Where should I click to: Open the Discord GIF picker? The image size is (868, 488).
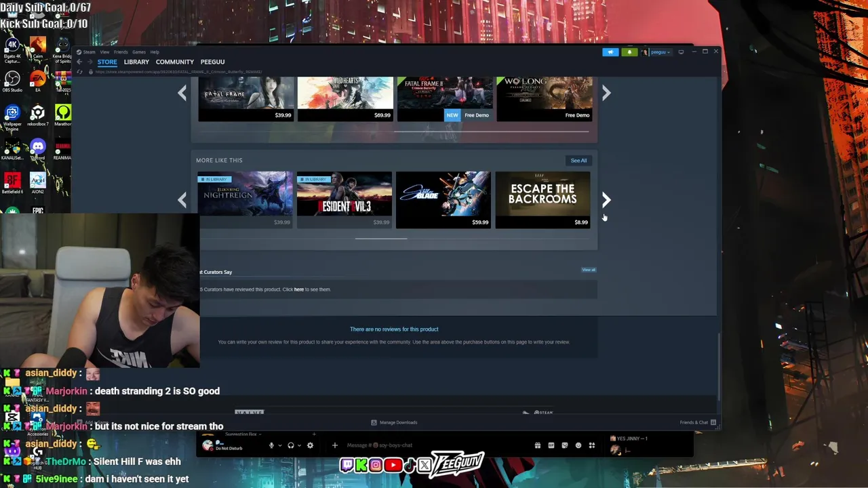point(551,445)
